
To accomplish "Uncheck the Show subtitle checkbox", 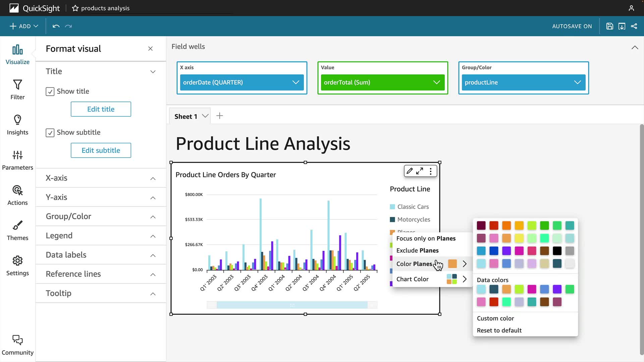I will [x=50, y=133].
